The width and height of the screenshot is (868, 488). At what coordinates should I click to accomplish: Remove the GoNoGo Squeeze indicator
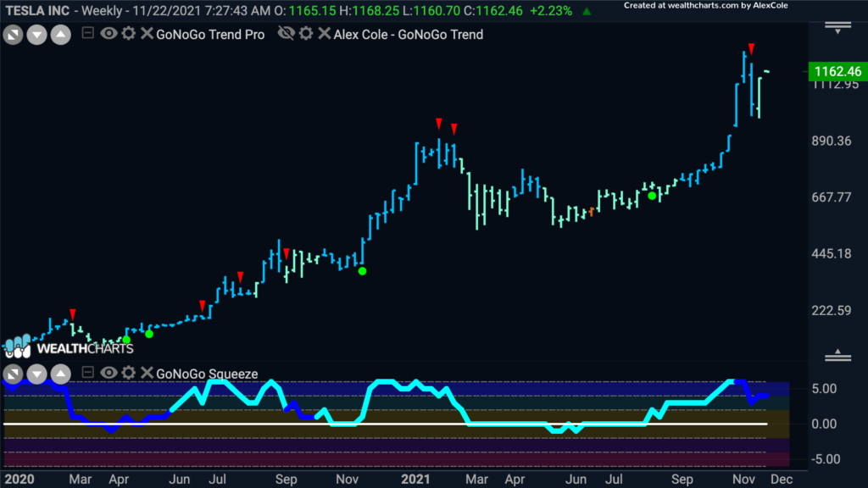[x=147, y=373]
